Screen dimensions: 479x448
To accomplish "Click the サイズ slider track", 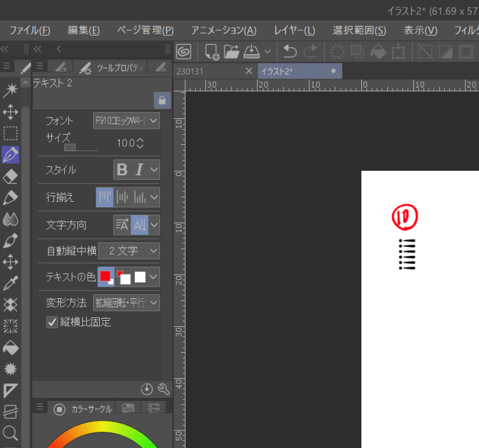I will click(81, 148).
